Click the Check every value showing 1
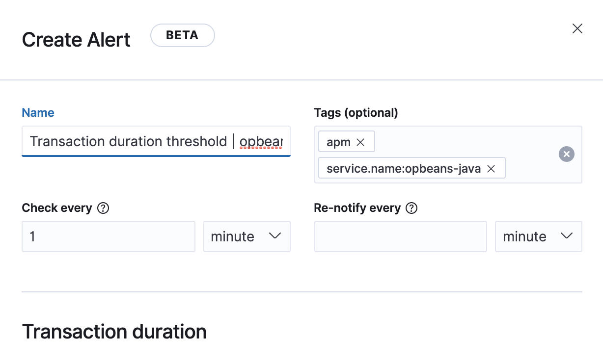This screenshot has width=603, height=364. [108, 236]
